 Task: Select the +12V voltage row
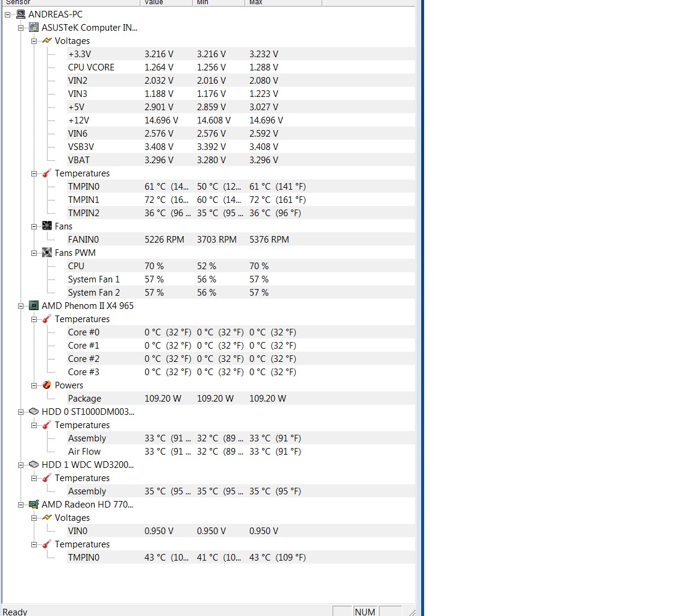[241, 120]
